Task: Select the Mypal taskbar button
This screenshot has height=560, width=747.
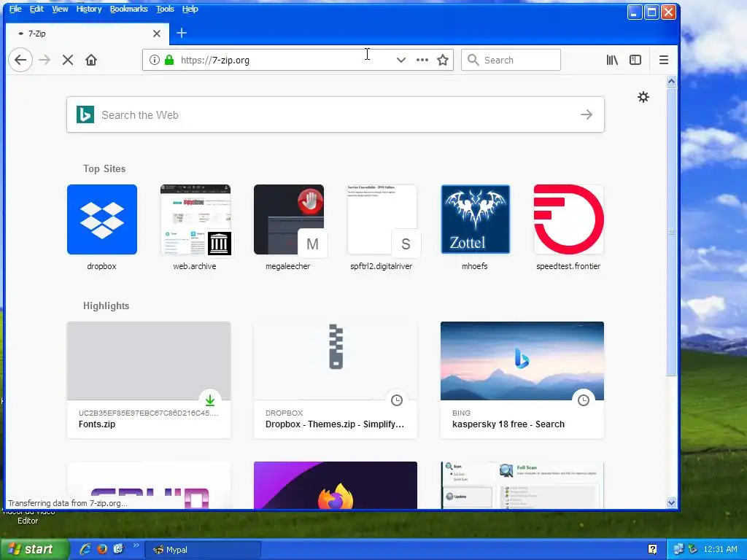Action: [203, 550]
